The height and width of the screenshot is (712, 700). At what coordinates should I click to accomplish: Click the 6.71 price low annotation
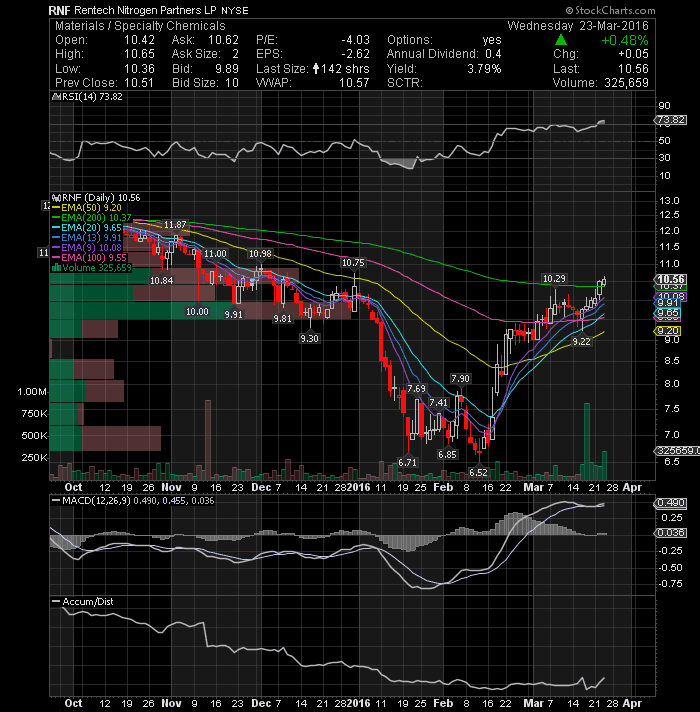(x=407, y=462)
